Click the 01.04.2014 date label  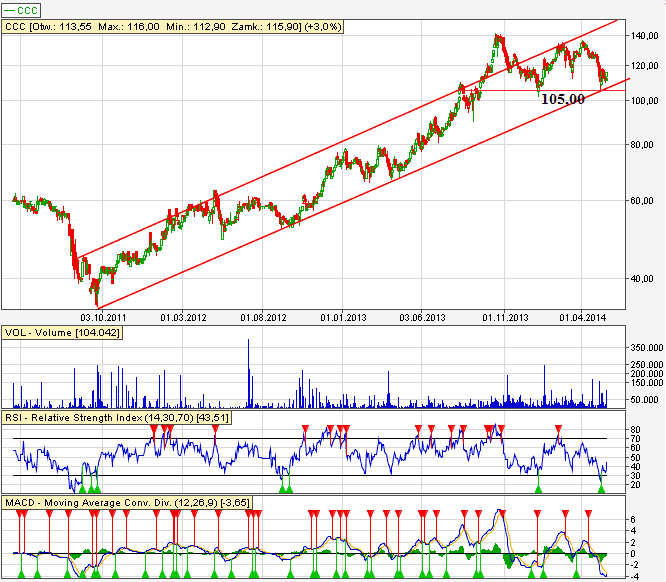pyautogui.click(x=582, y=317)
